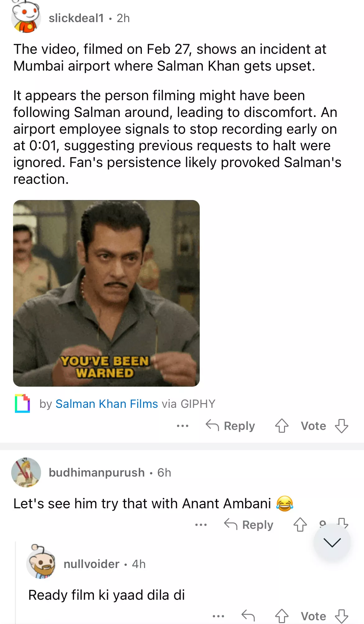Open the budhimanpurush username
Screen dimensions: 364x624
tap(97, 473)
